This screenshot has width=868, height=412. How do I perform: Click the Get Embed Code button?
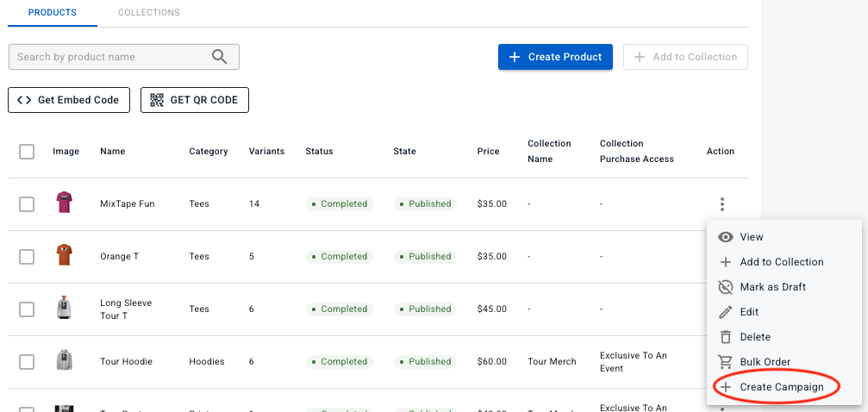click(69, 100)
